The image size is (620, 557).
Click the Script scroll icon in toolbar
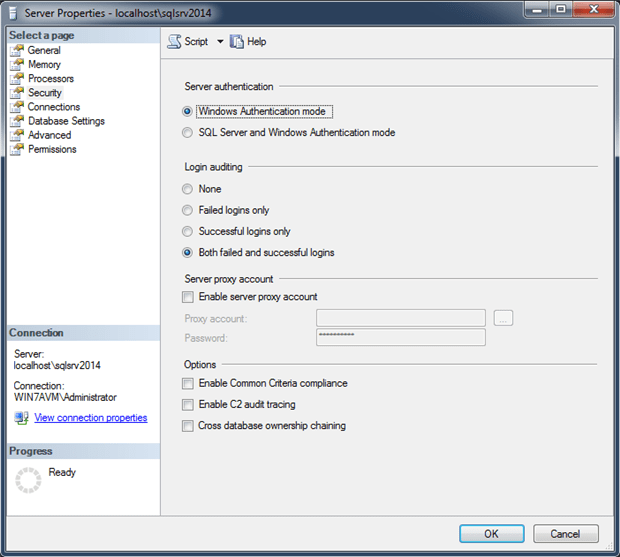point(174,42)
